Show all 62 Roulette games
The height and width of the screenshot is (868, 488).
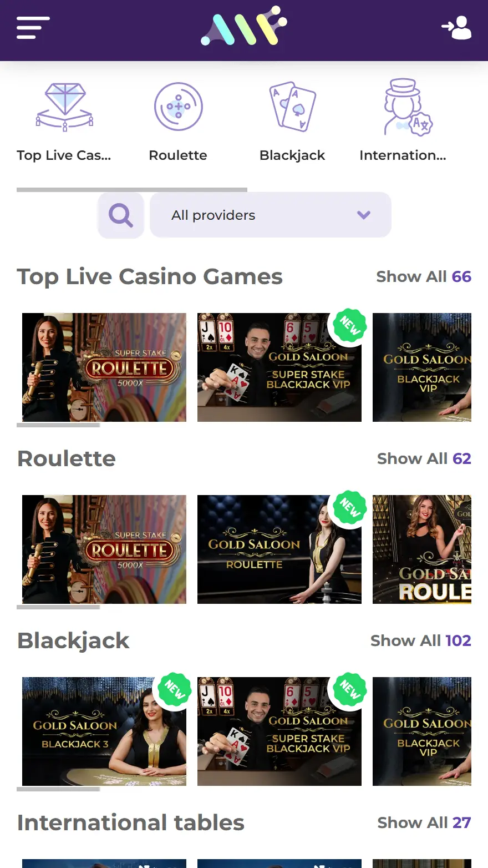coord(424,458)
